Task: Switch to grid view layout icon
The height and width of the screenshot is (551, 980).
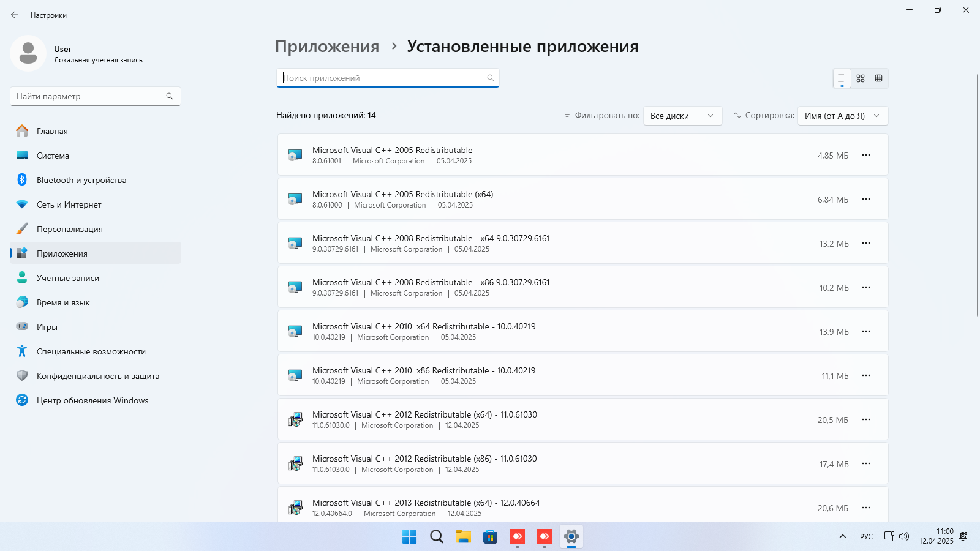Action: pos(861,78)
